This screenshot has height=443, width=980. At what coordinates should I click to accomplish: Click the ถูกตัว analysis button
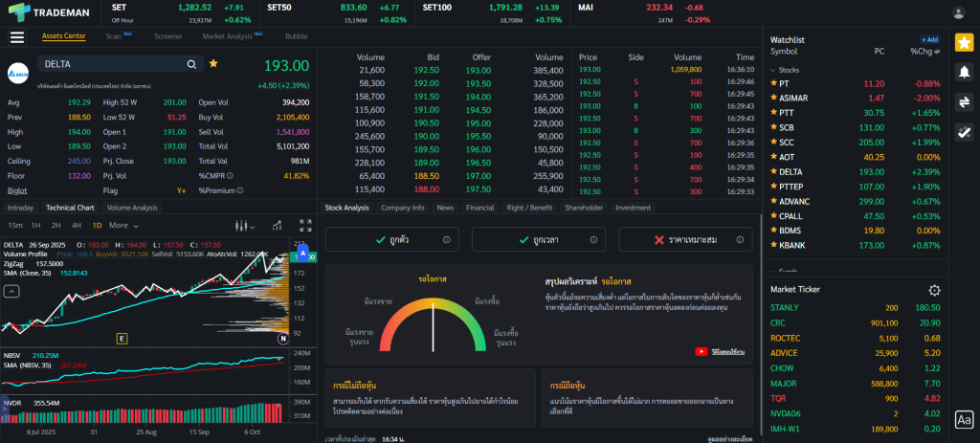pyautogui.click(x=391, y=239)
